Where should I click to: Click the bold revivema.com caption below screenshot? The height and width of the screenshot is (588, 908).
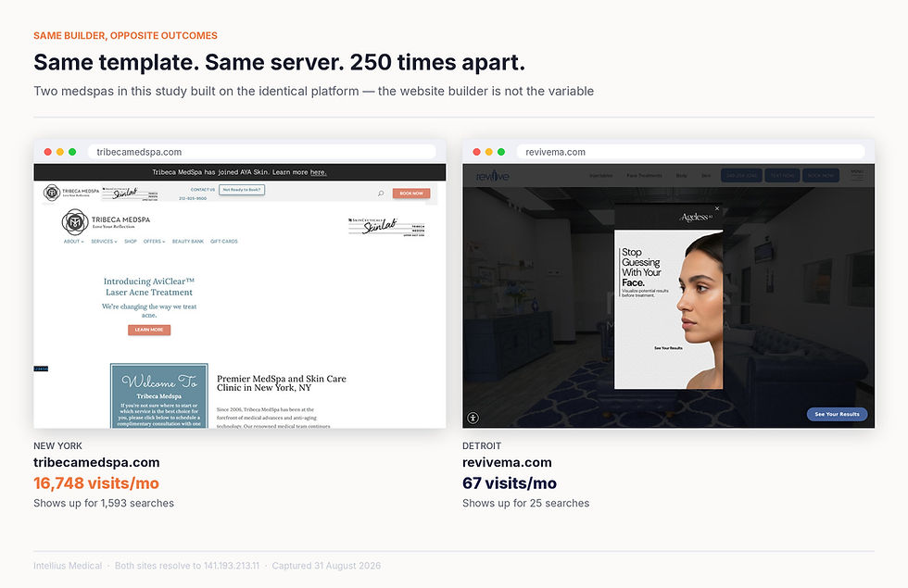[508, 462]
